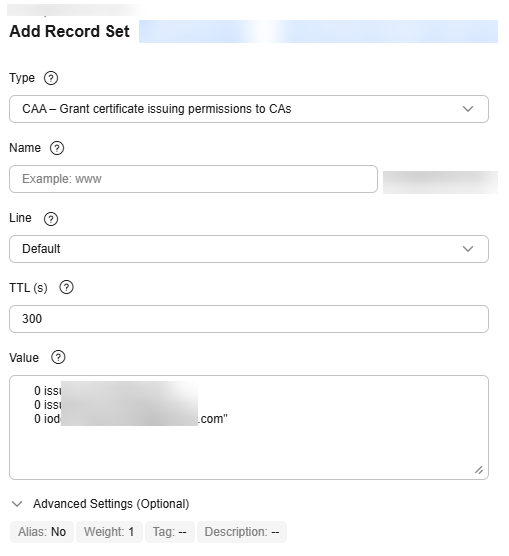Screen dimensions: 509x556
Task: Click the question mark next to Value
Action: tap(58, 357)
